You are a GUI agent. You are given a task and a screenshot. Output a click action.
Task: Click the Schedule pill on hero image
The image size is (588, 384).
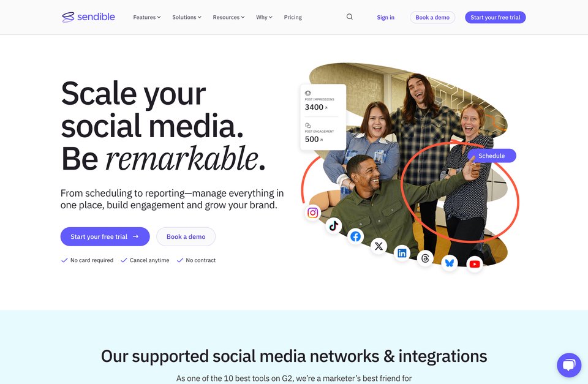point(492,156)
